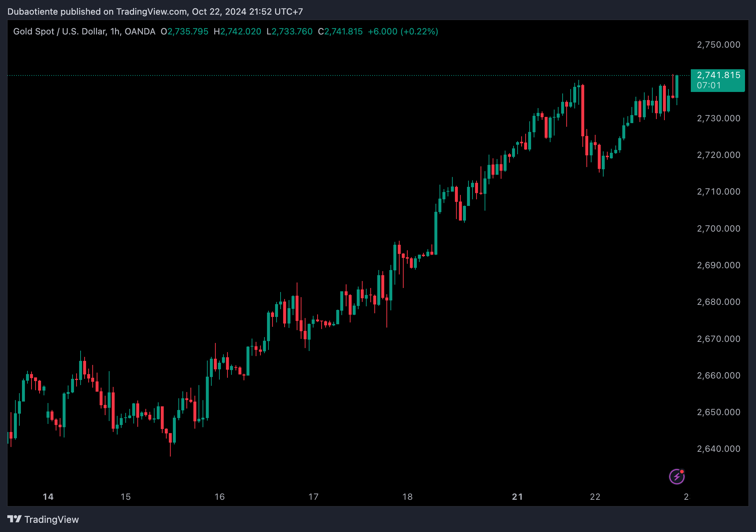This screenshot has width=756, height=532.
Task: Click the low value L2,733.760
Action: [290, 32]
